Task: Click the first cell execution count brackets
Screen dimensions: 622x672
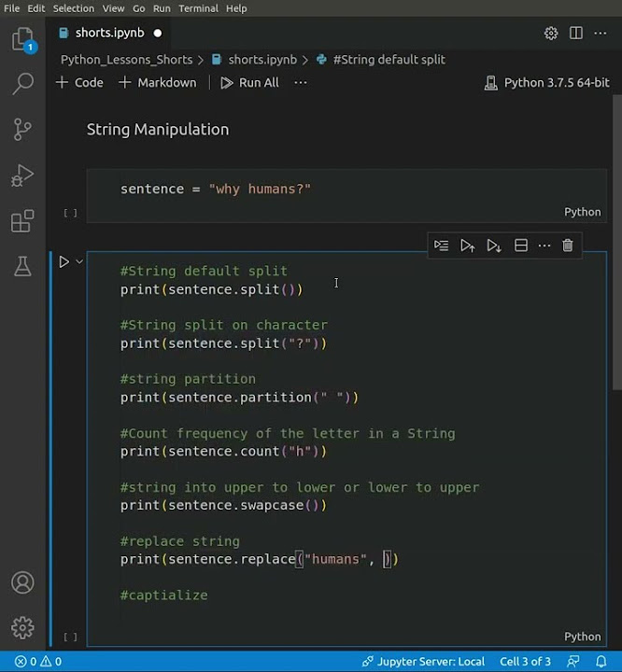Action: (x=71, y=213)
